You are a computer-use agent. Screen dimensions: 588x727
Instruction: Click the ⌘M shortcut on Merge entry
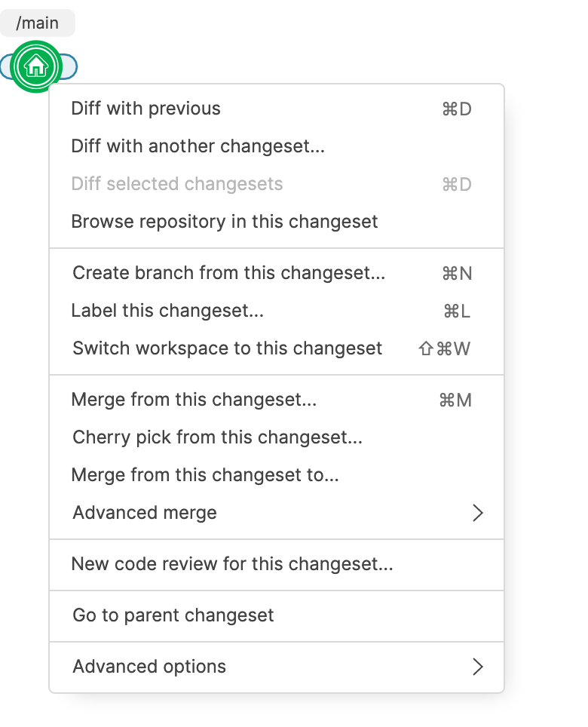(455, 400)
